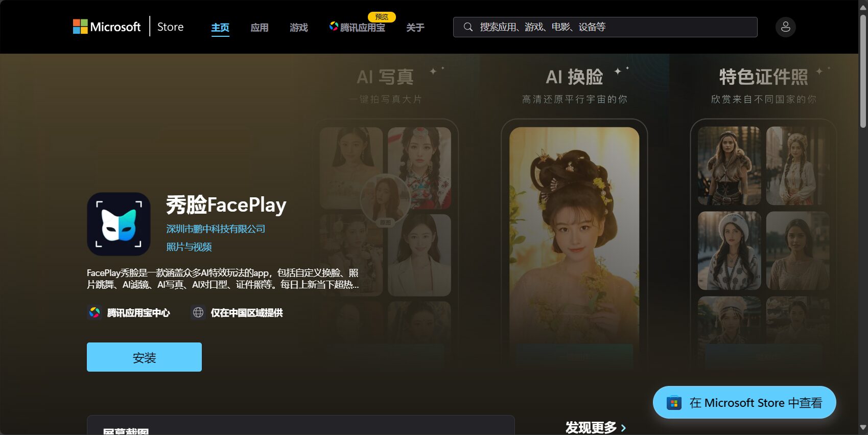This screenshot has height=435, width=868.
Task: Click the 秀脸FacePlay app title
Action: pos(226,205)
